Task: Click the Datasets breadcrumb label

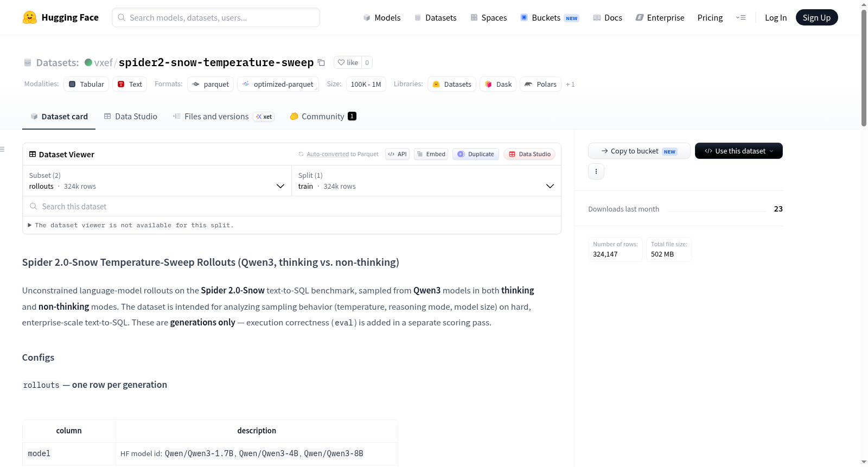Action: pyautogui.click(x=58, y=62)
